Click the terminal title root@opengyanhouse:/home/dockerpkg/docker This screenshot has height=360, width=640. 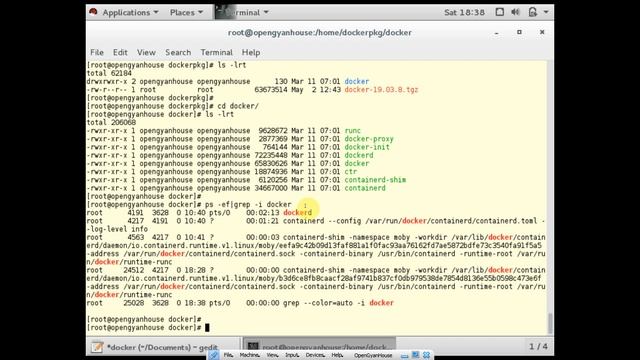click(320, 33)
